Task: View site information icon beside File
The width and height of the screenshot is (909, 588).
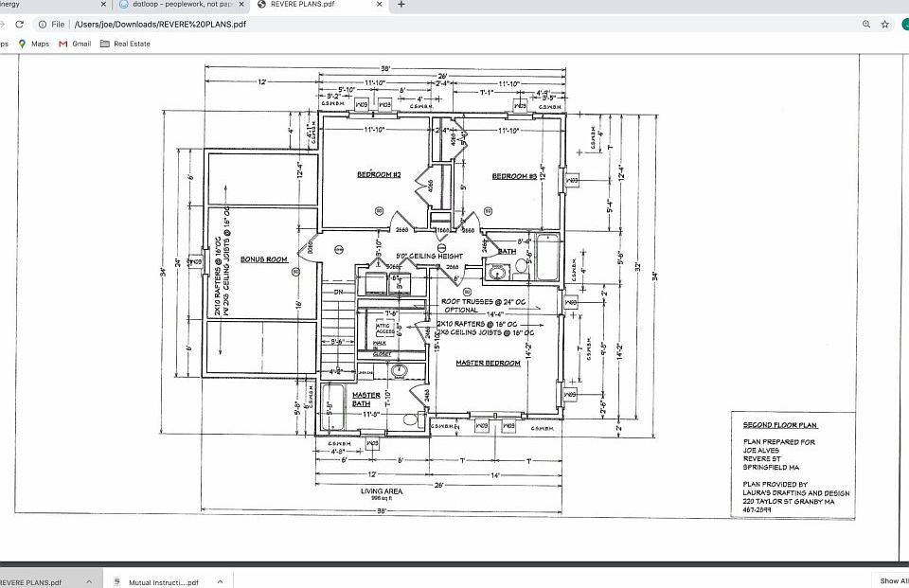Action: (x=43, y=25)
